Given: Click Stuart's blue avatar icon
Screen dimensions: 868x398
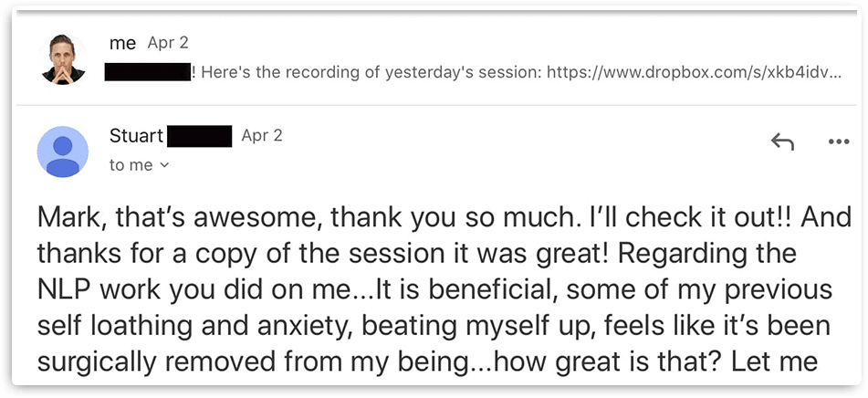Looking at the screenshot, I should coord(63,151).
